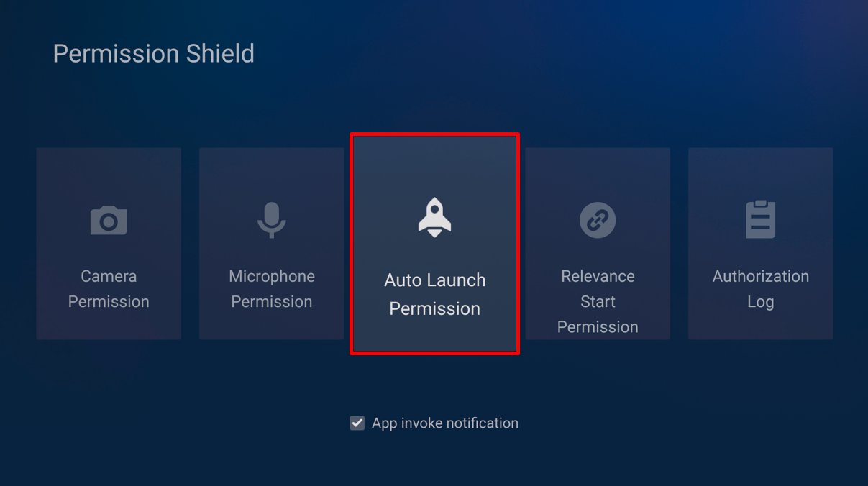
Task: View the Authorization Log
Action: (x=760, y=243)
